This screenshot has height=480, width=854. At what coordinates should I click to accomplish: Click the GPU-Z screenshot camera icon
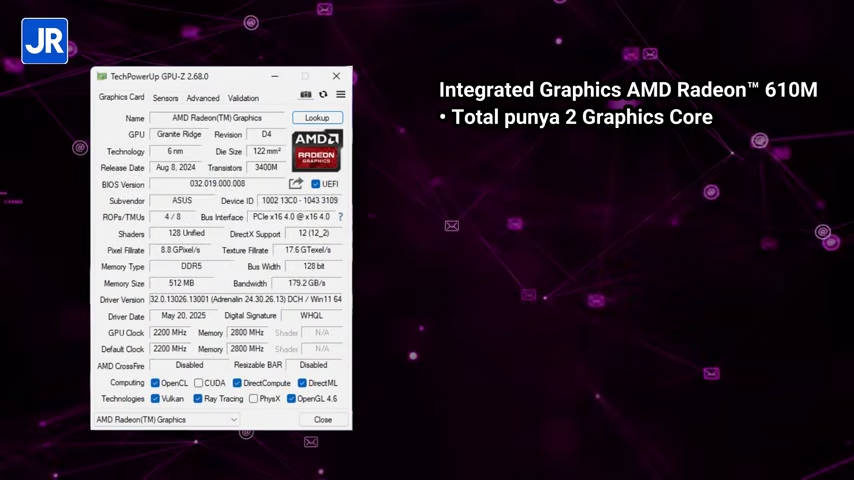coord(306,94)
